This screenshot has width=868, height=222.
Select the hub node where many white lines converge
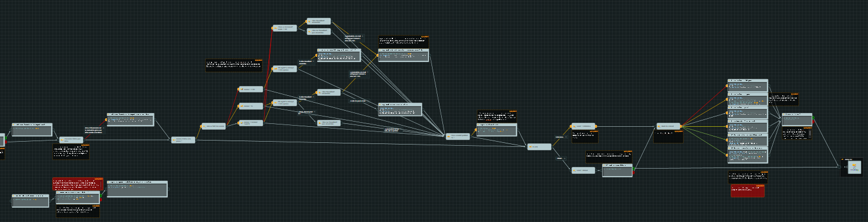coord(458,136)
